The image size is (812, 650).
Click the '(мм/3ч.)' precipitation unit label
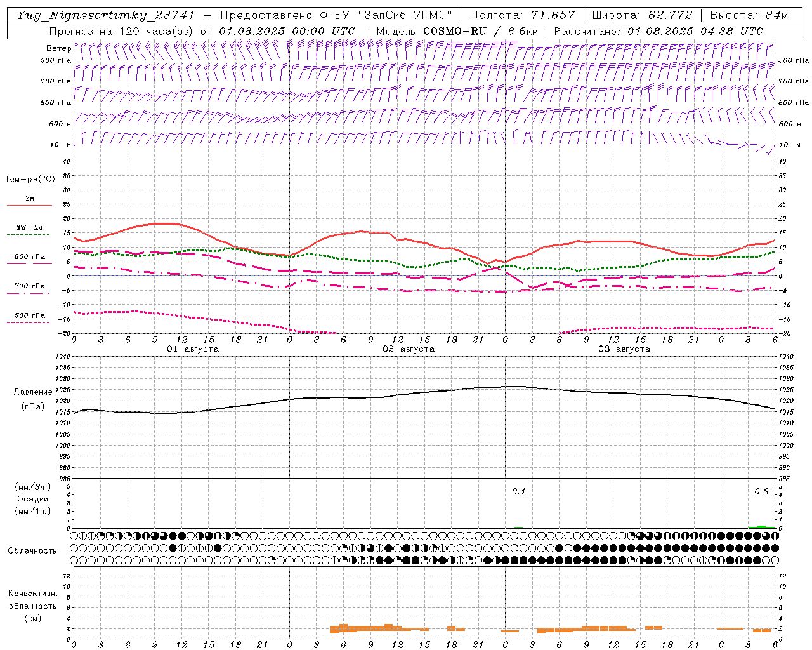33,487
